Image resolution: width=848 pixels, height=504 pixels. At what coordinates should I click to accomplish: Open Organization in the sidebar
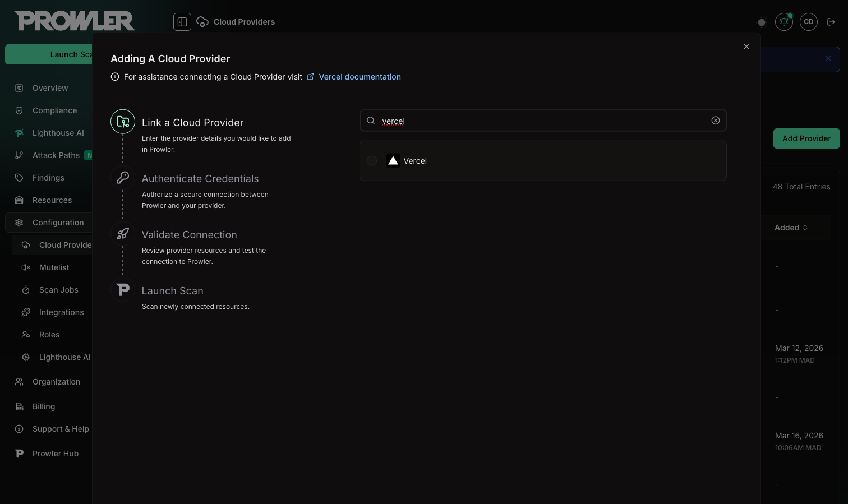coord(56,382)
